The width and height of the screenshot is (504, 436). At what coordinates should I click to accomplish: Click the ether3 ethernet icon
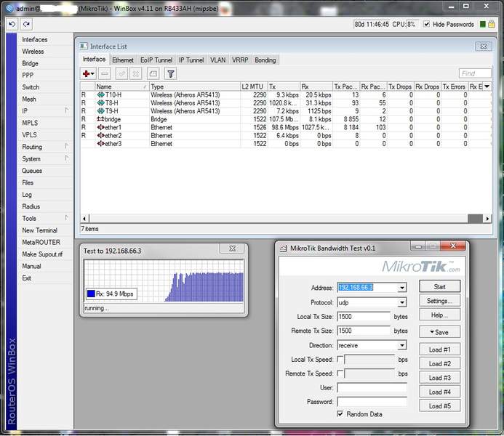[x=100, y=143]
